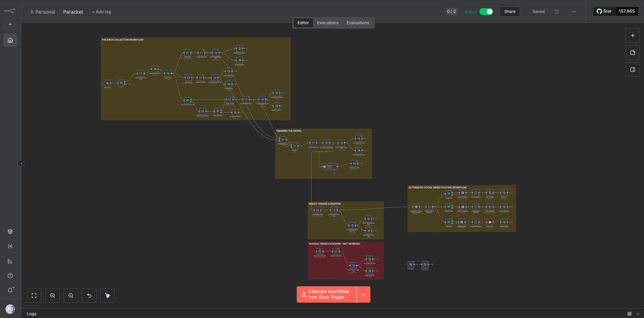Image resolution: width=644 pixels, height=318 pixels.
Task: Add a sticky note to the canvas
Action: [632, 53]
